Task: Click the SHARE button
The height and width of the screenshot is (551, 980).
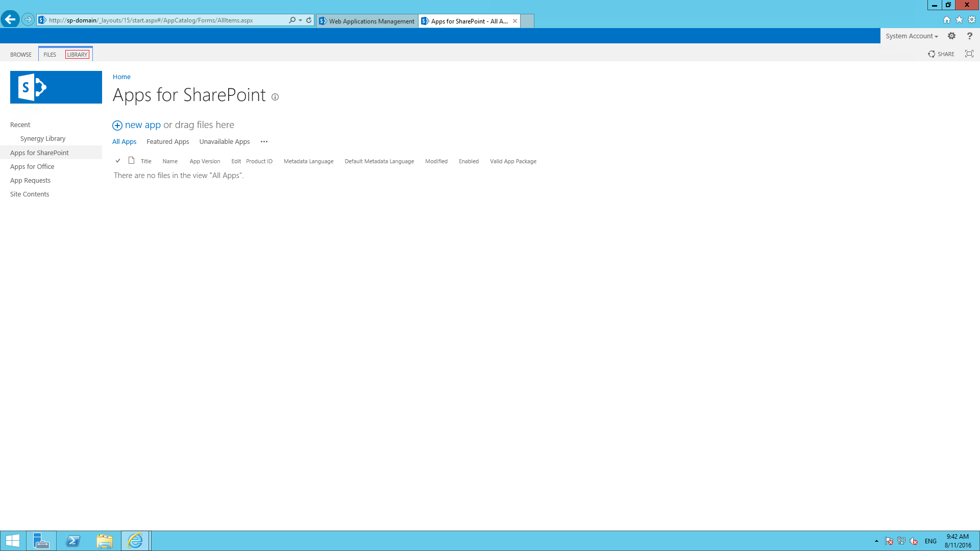Action: pos(941,54)
